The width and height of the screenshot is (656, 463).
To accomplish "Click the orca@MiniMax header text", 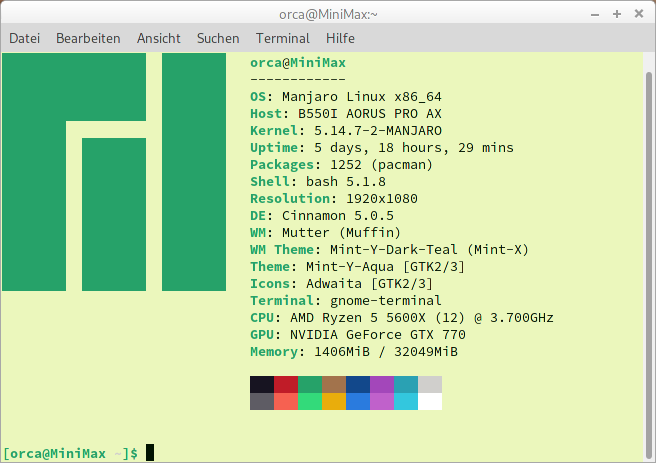I will (x=298, y=63).
